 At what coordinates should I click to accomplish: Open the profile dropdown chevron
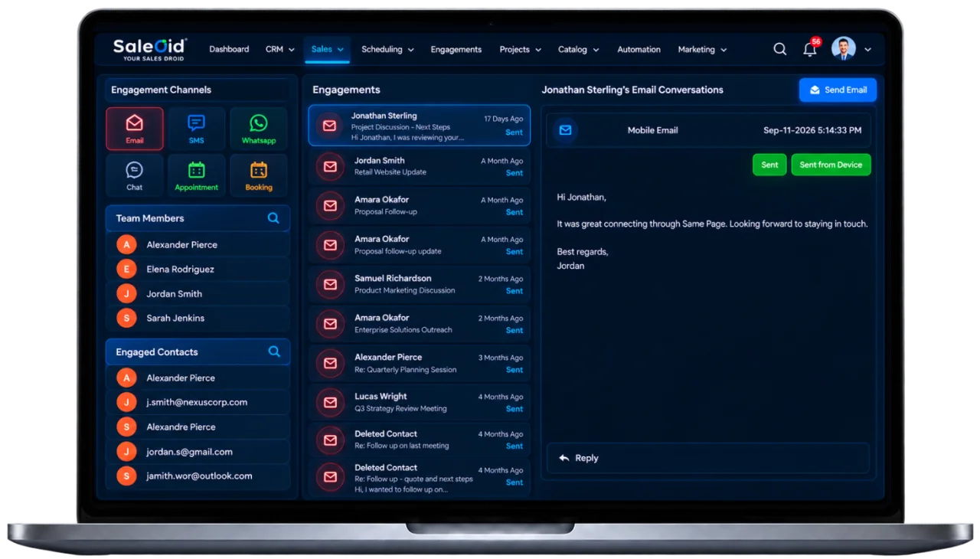pos(867,50)
